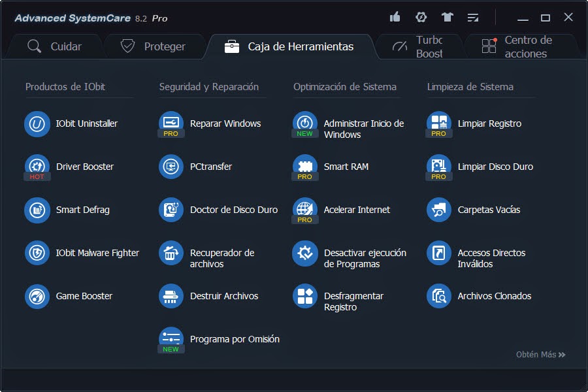Viewport: 588px width, 392px height.
Task: Click the Doctor de Disco Duro label
Action: pyautogui.click(x=234, y=210)
